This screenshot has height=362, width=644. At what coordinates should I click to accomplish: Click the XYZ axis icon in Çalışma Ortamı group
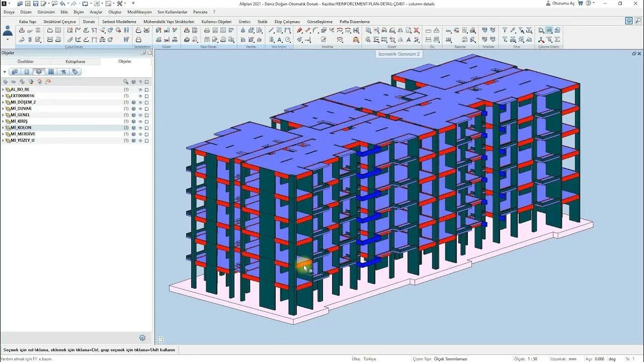click(541, 40)
